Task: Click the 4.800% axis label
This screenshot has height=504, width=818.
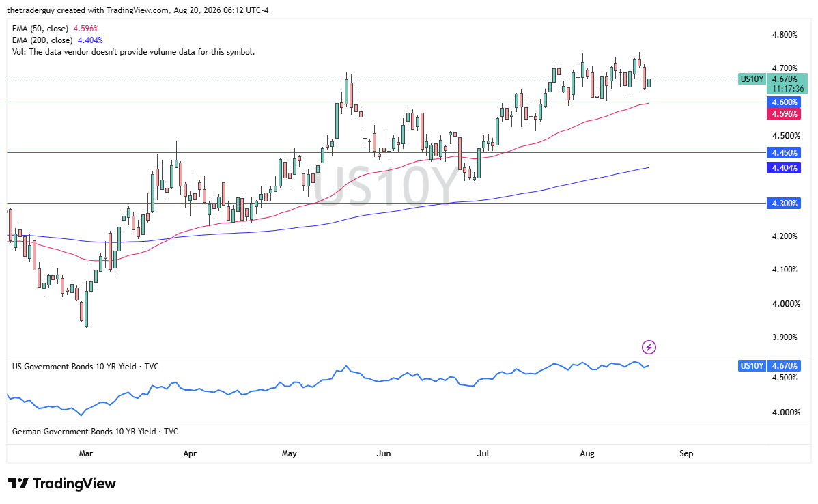Action: (x=785, y=35)
